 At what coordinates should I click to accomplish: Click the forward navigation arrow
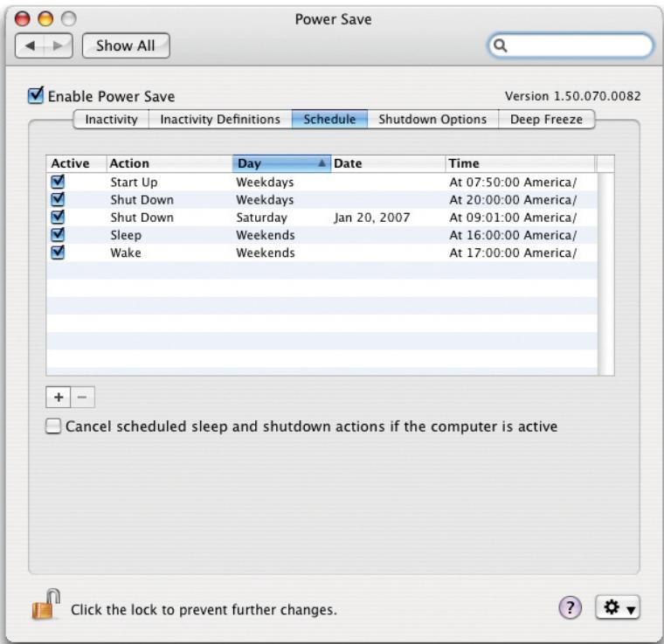pos(58,45)
